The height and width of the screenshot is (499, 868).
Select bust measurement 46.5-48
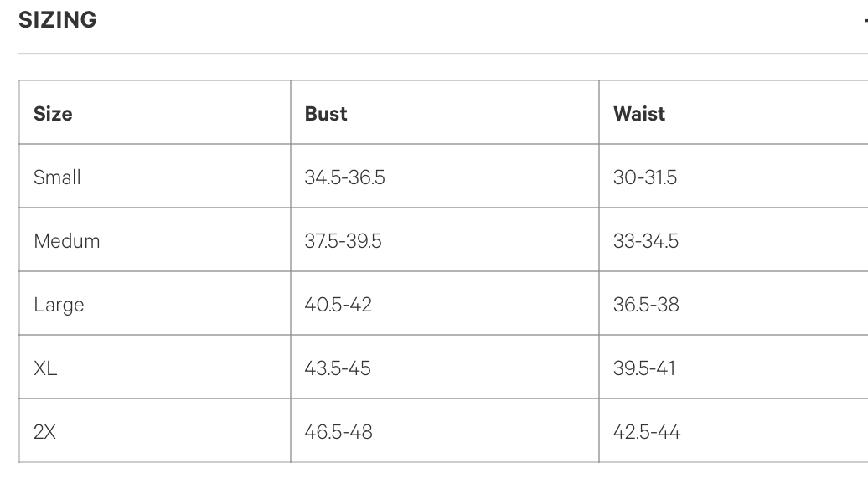point(338,432)
